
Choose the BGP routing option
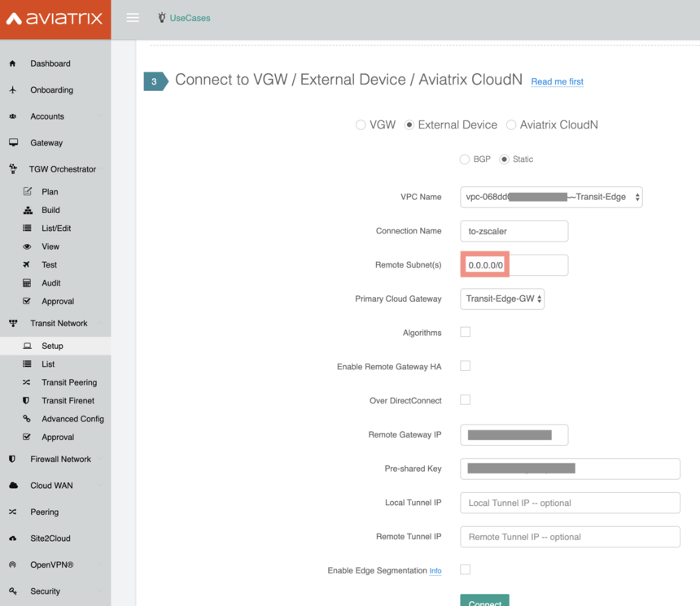(465, 159)
